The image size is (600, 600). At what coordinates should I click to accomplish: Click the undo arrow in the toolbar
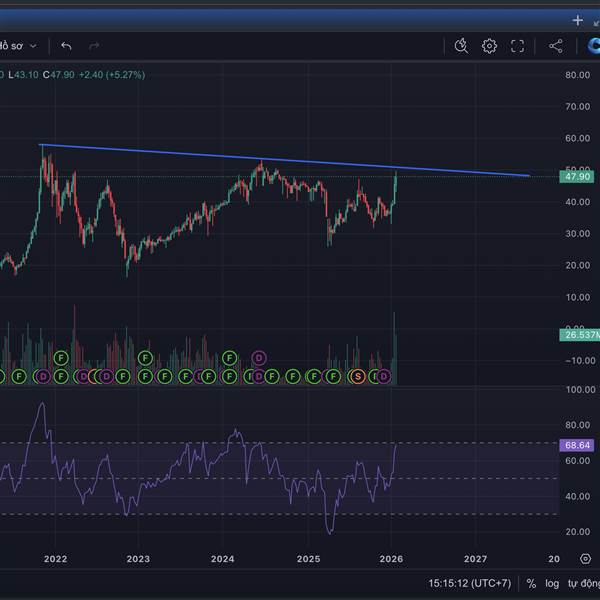point(66,46)
